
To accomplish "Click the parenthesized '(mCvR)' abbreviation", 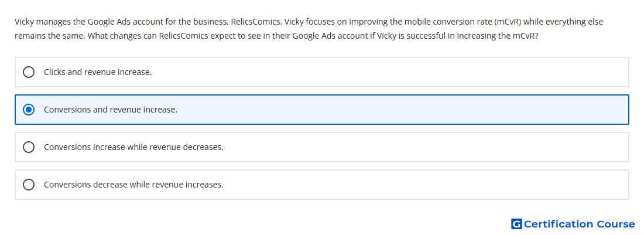I will pyautogui.click(x=508, y=22).
